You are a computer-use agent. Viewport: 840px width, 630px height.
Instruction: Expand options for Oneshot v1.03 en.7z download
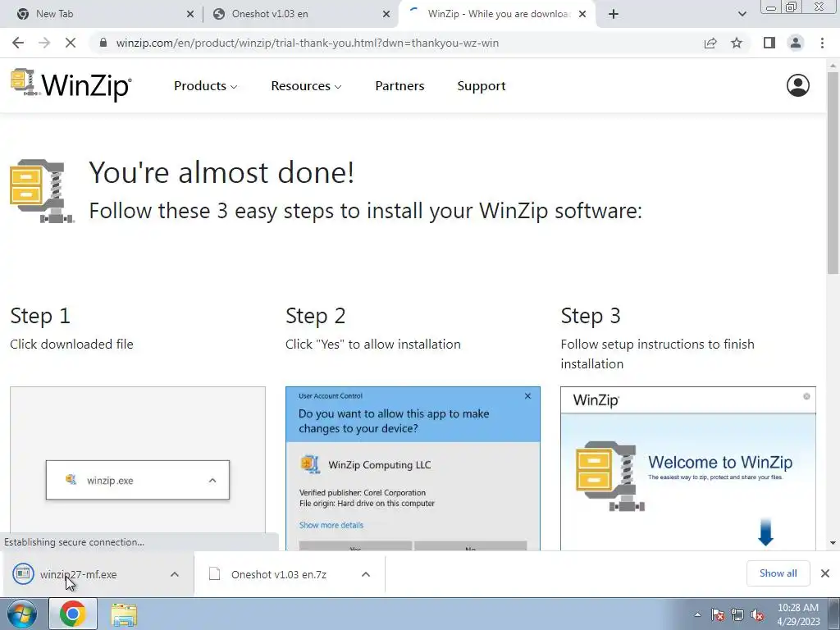tap(366, 574)
